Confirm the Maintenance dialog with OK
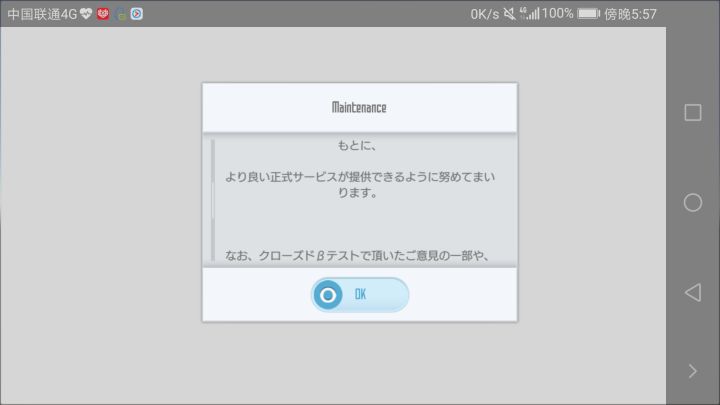Screen dimensions: 720x405 pyautogui.click(x=360, y=295)
